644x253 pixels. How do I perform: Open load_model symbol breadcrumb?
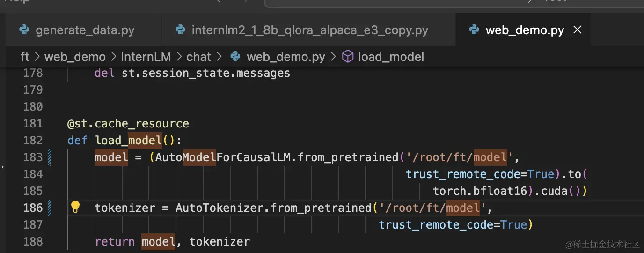pos(391,57)
